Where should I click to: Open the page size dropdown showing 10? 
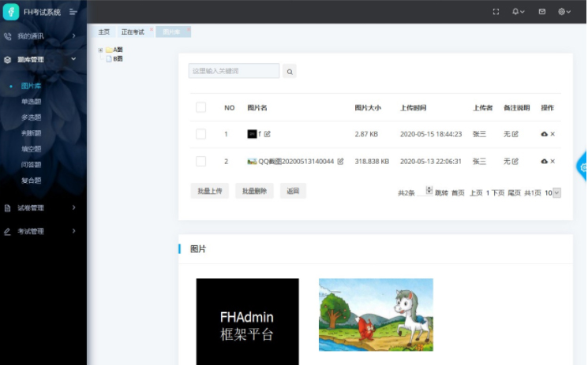pos(552,192)
